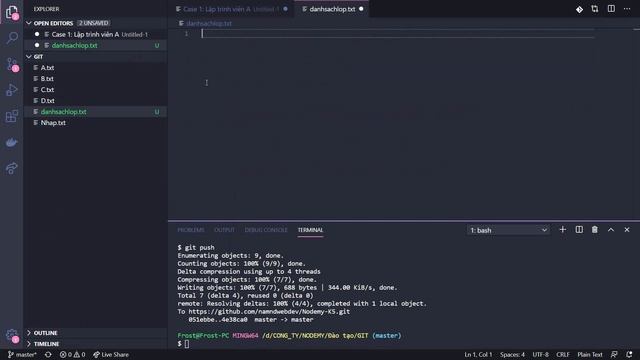Open A.txt in the file tree

47,68
